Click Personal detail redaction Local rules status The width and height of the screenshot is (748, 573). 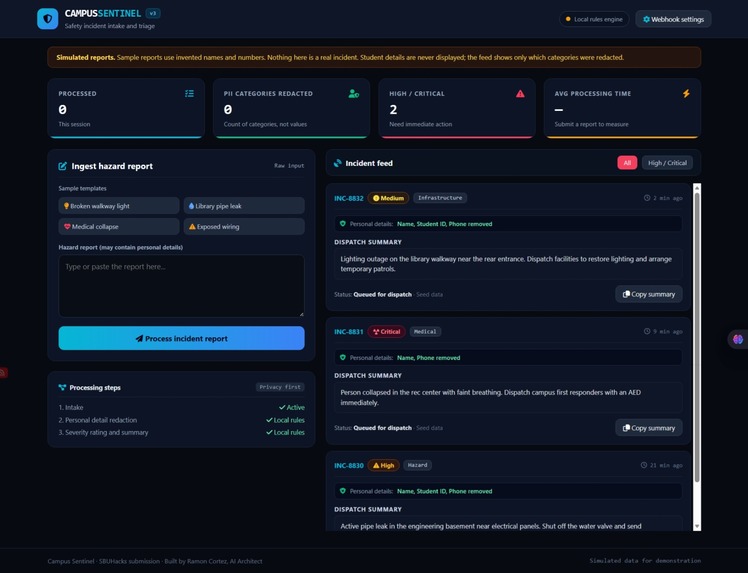(285, 420)
